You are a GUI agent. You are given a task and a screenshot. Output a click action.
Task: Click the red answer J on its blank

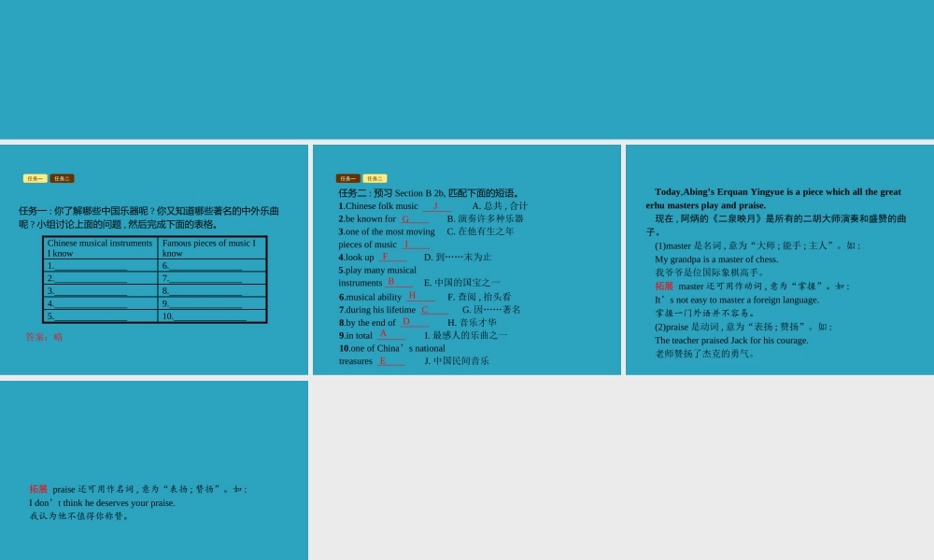point(435,205)
